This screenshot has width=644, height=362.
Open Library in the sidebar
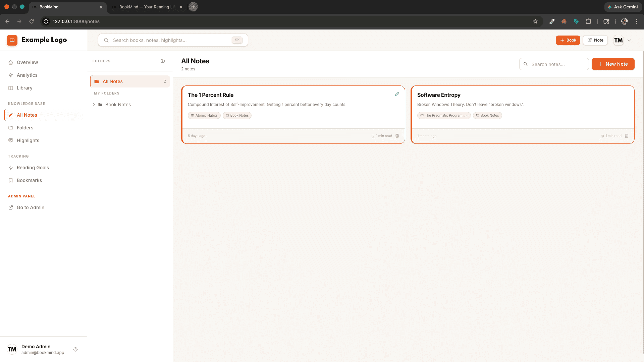pos(44,88)
